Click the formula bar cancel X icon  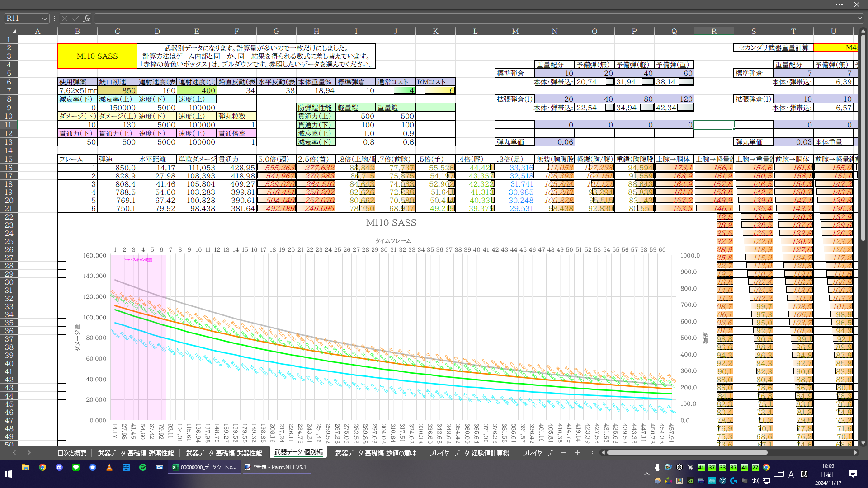(65, 19)
